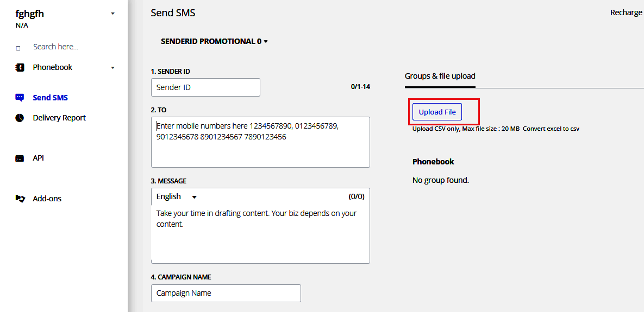644x312 pixels.
Task: Click the No group found. text
Action: (441, 180)
